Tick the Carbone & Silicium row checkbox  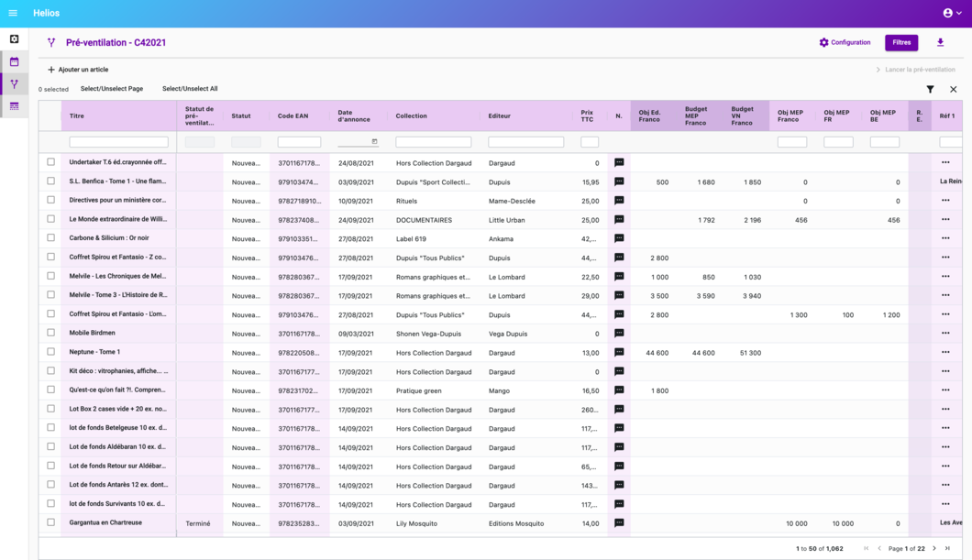(x=51, y=238)
